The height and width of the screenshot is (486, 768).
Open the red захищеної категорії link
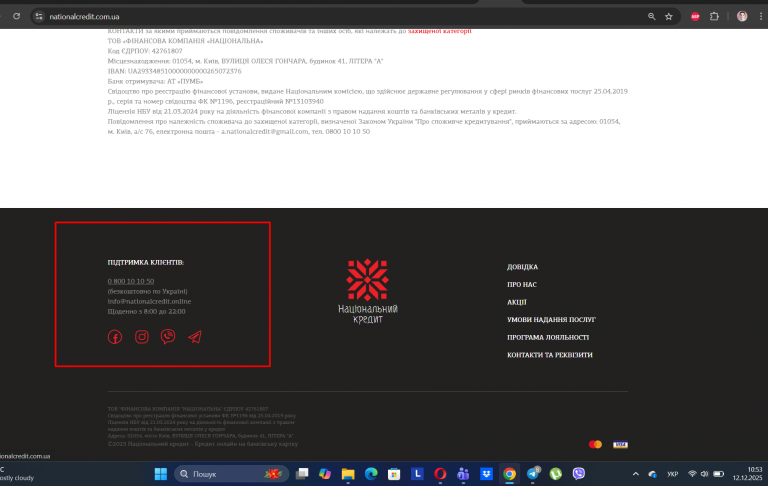click(439, 31)
